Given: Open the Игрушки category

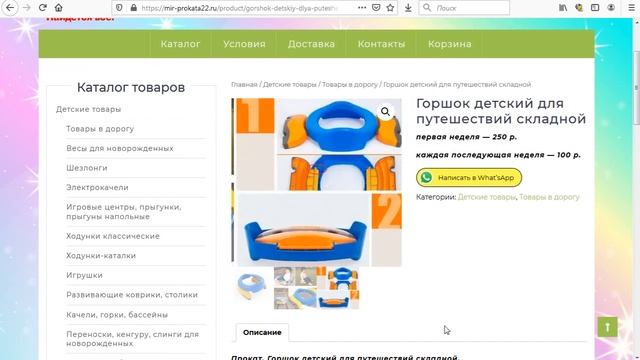Looking at the screenshot, I should point(84,276).
